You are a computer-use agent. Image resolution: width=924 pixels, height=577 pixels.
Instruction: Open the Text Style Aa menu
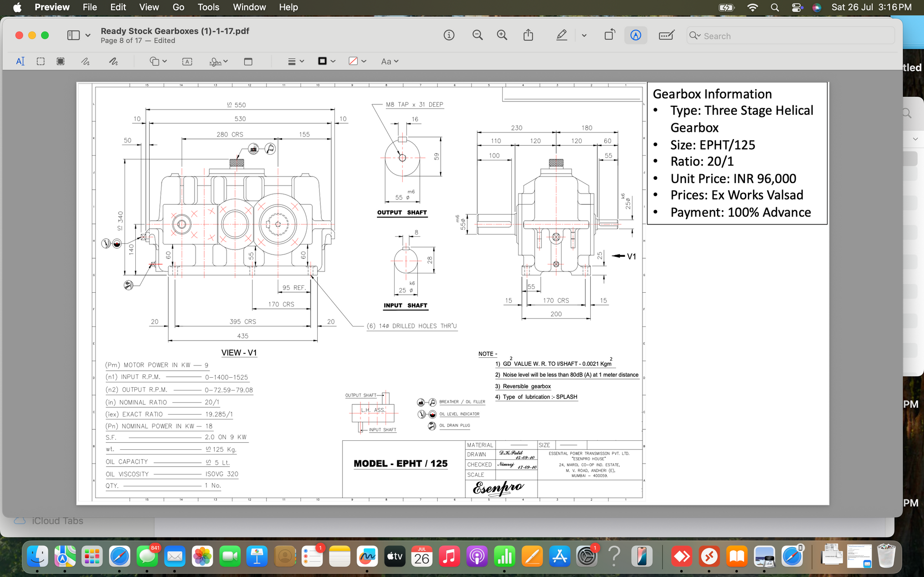(389, 61)
